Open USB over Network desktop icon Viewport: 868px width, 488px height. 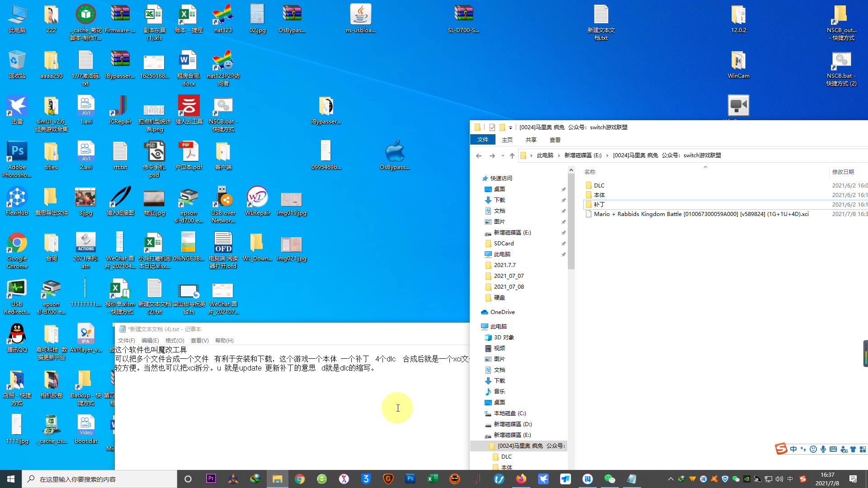(x=223, y=205)
